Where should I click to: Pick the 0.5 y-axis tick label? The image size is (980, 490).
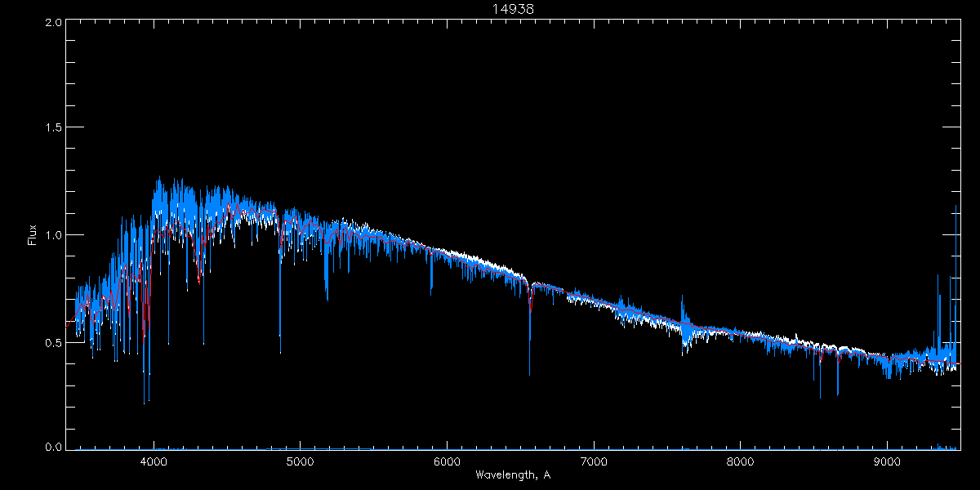(x=54, y=342)
